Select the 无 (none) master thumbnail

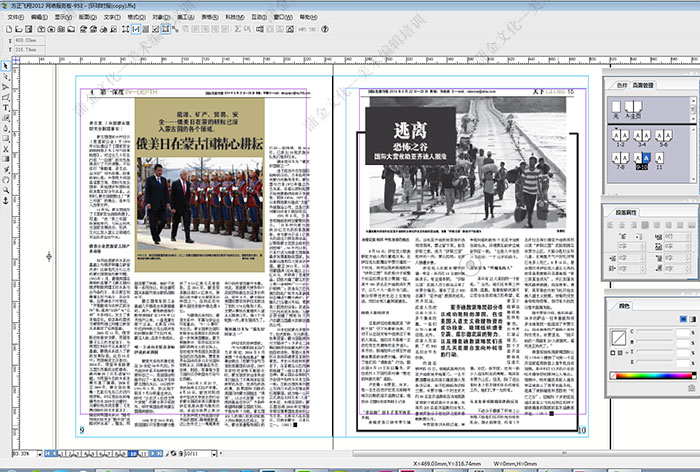616,109
